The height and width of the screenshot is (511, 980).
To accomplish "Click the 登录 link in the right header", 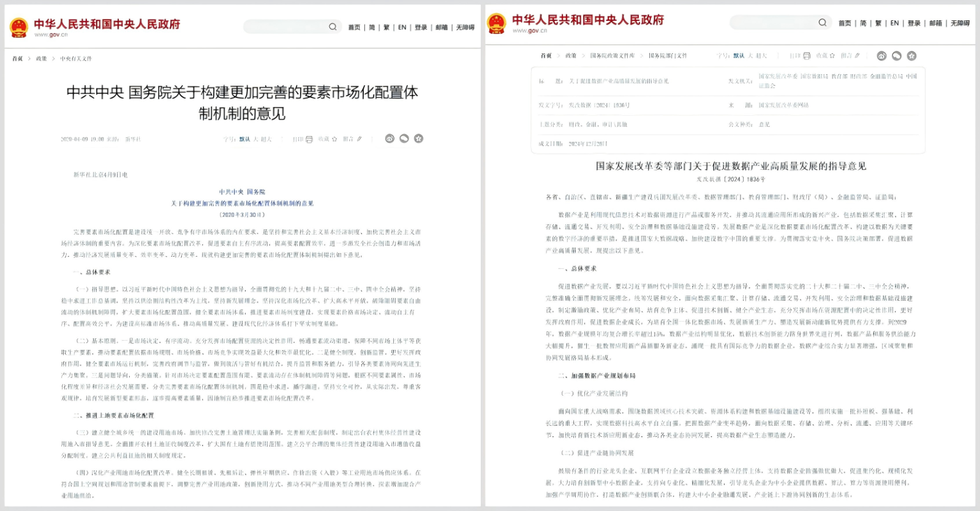I will (x=914, y=23).
